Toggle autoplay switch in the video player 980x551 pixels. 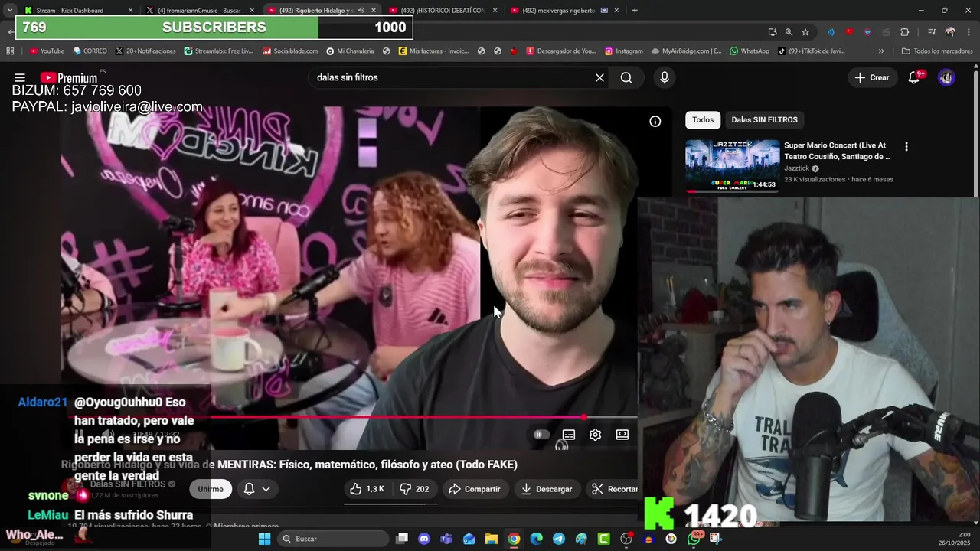tap(541, 435)
